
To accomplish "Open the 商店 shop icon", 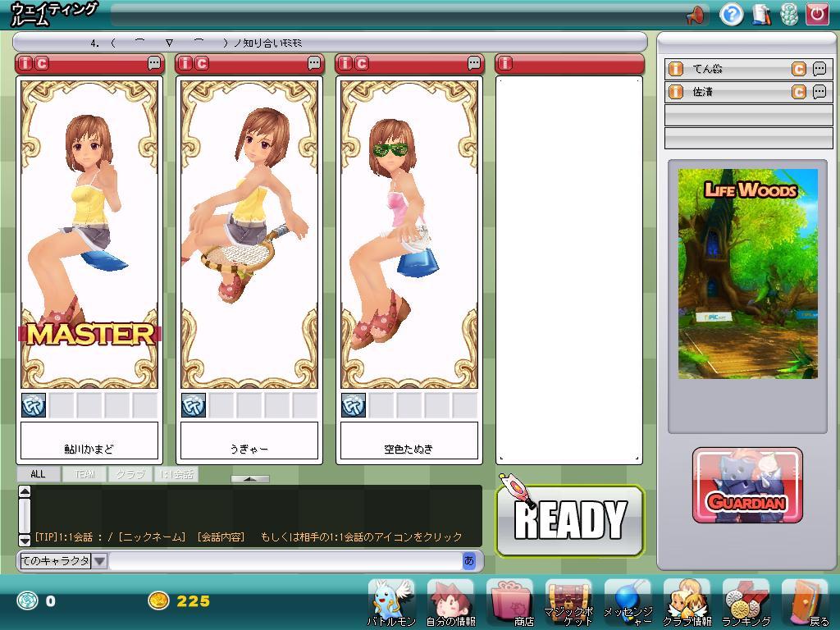I will (x=510, y=602).
